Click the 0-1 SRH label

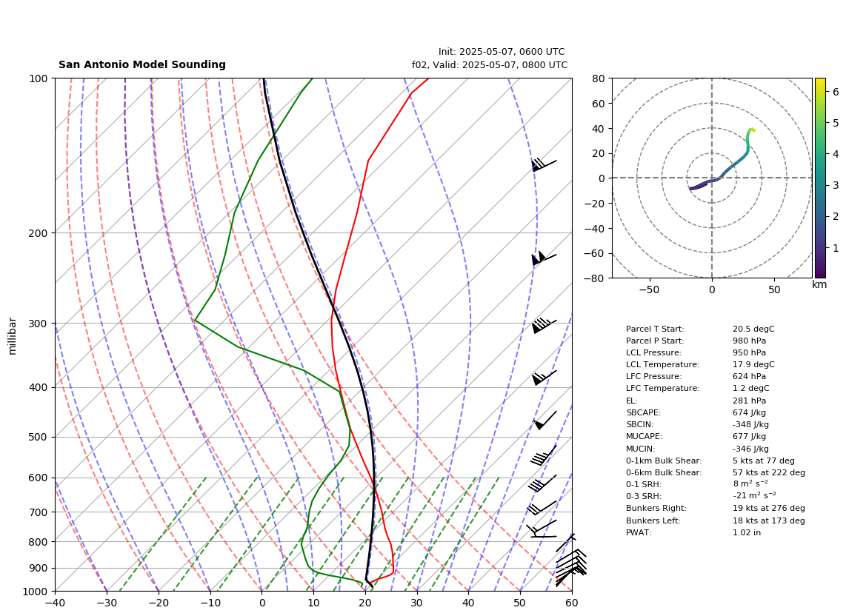[x=643, y=484]
